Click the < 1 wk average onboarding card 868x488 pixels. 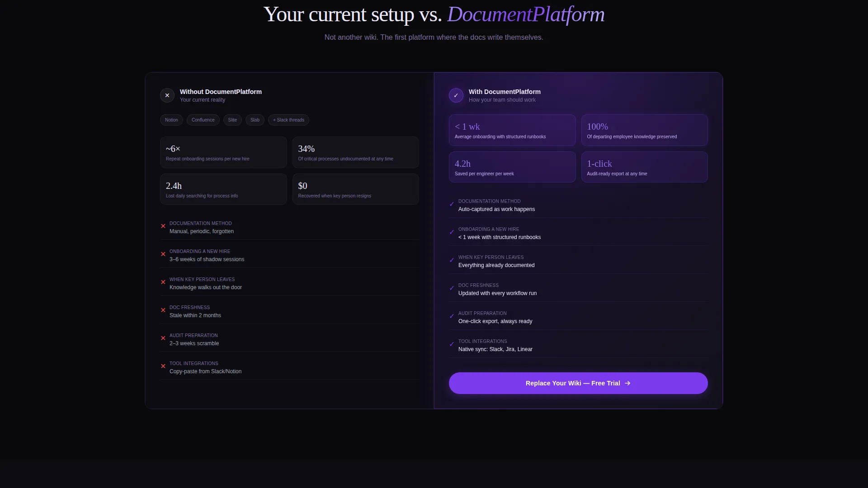[x=512, y=130]
